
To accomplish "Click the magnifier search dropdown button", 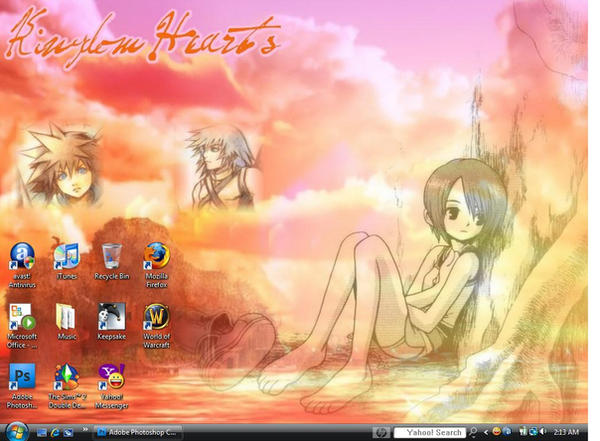I will [x=473, y=433].
